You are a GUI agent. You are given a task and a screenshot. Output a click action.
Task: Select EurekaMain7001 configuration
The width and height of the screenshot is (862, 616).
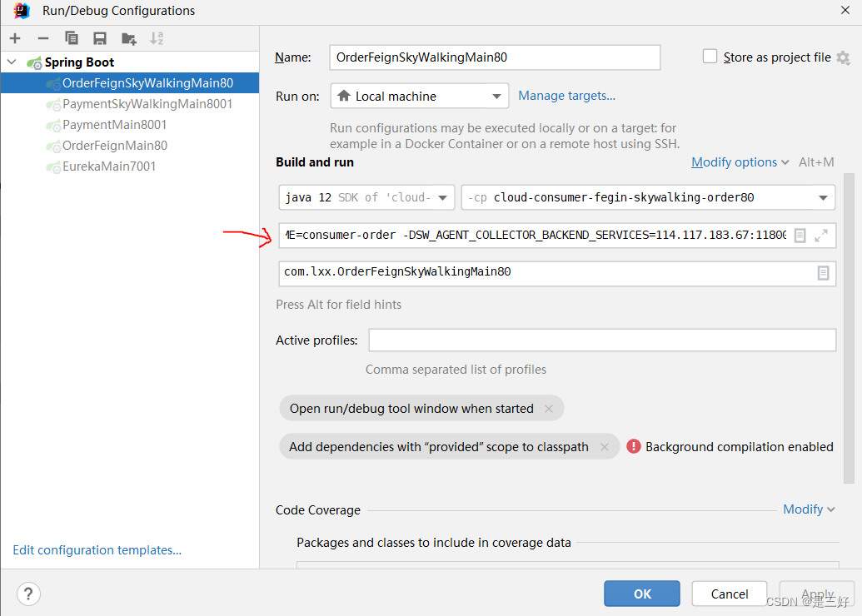pyautogui.click(x=130, y=166)
